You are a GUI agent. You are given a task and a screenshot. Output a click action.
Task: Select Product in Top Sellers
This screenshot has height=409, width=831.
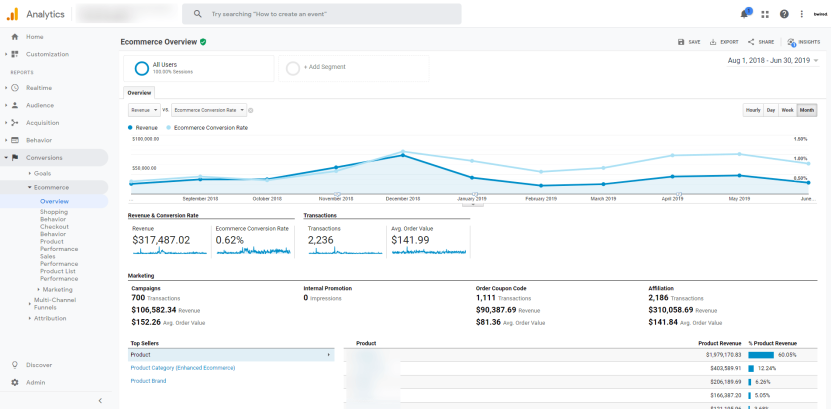[231, 355]
